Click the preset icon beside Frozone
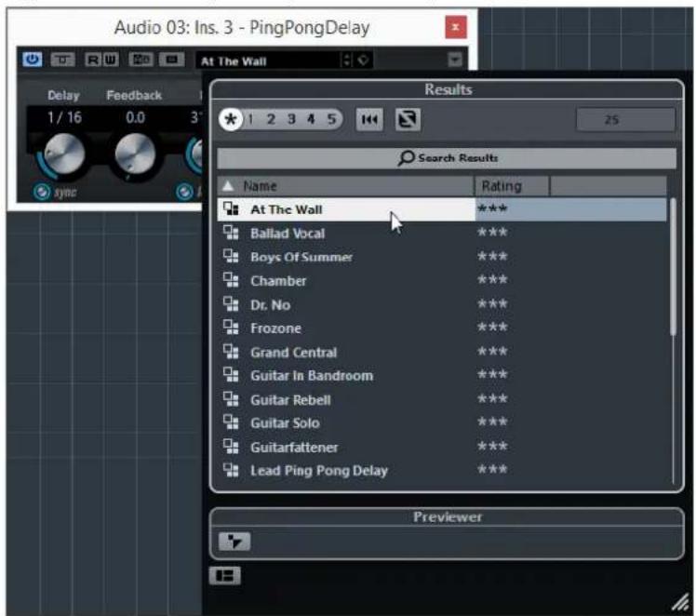The image size is (696, 616). tap(231, 328)
